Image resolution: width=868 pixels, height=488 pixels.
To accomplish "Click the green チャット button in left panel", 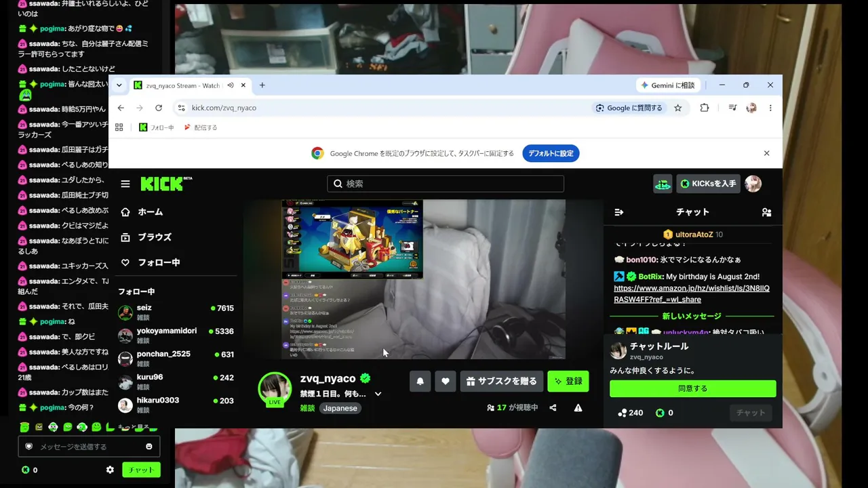I will [141, 470].
